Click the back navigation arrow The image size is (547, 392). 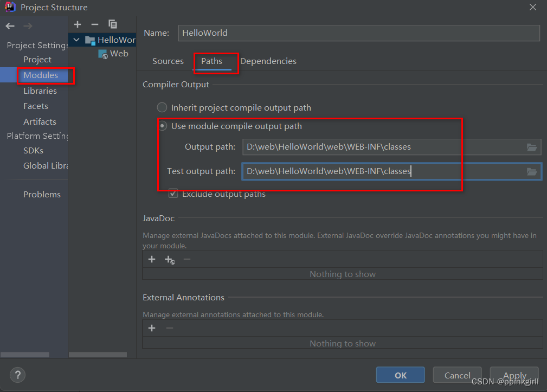point(10,26)
